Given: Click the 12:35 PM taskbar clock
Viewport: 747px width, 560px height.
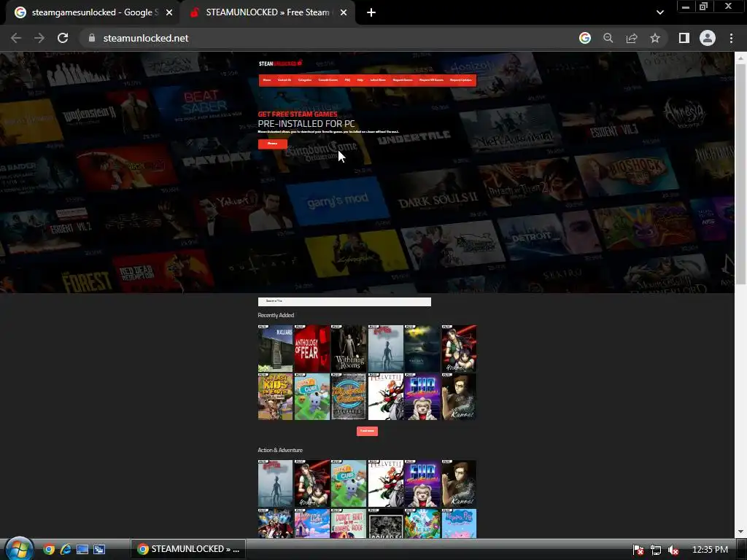Looking at the screenshot, I should coord(710,550).
